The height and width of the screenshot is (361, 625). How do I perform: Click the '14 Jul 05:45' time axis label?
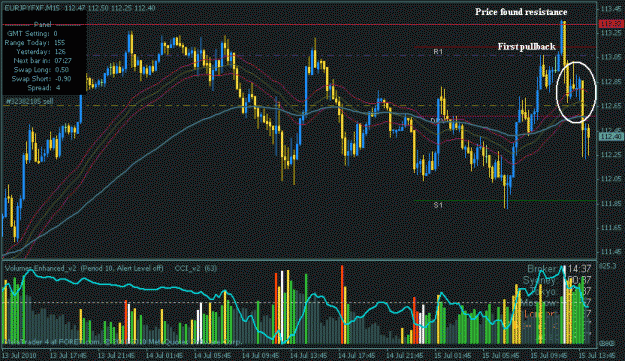pos(212,355)
